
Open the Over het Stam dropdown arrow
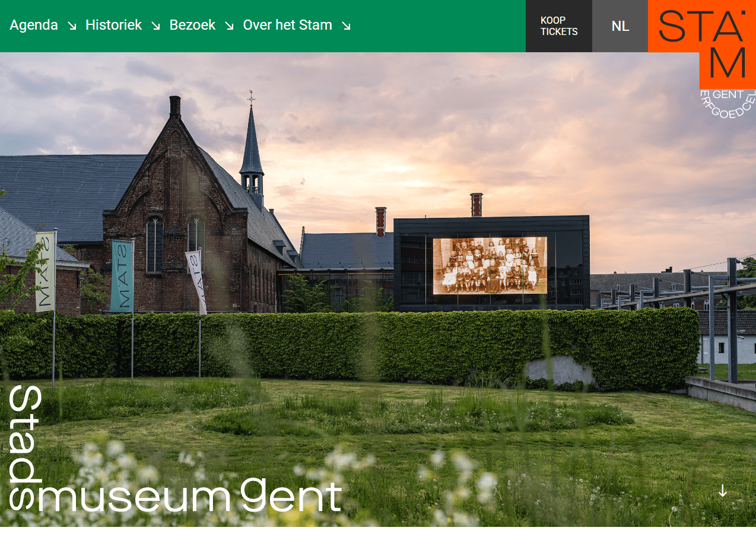click(346, 27)
